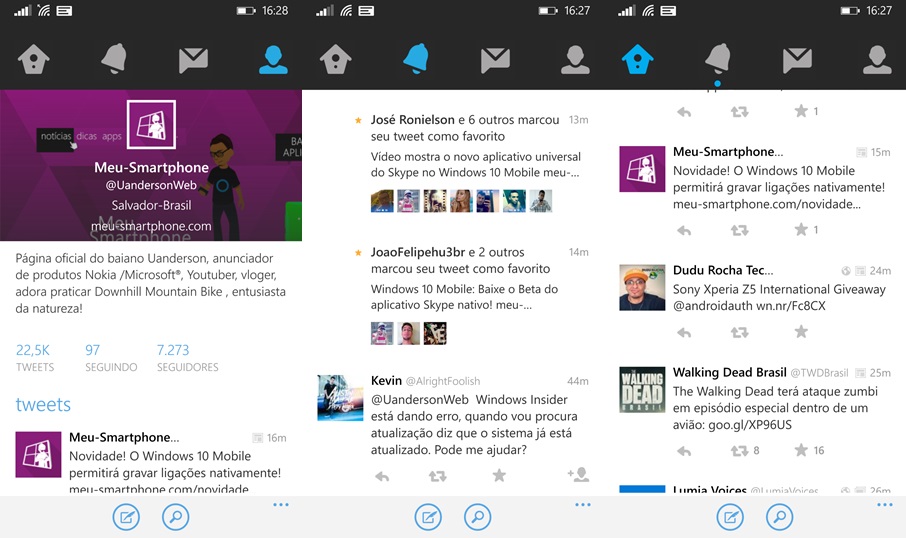This screenshot has width=906, height=538.
Task: Compose new tweet in middle phone screen
Action: point(428,517)
